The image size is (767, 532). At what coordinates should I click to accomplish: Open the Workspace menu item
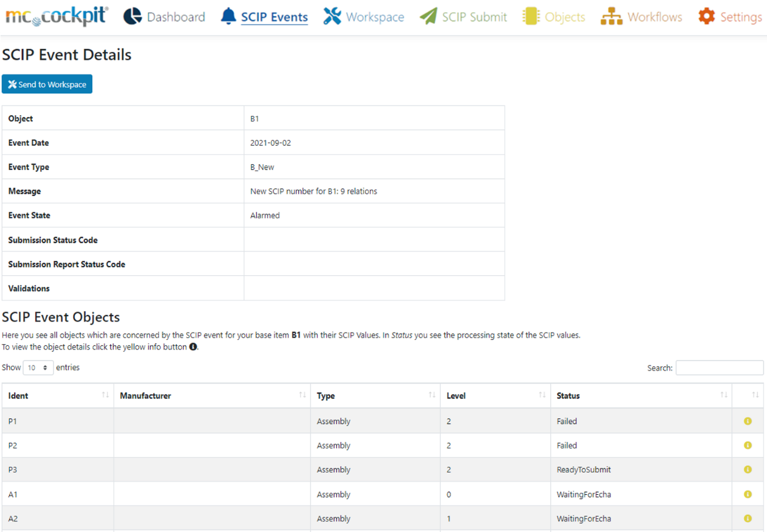tap(364, 16)
